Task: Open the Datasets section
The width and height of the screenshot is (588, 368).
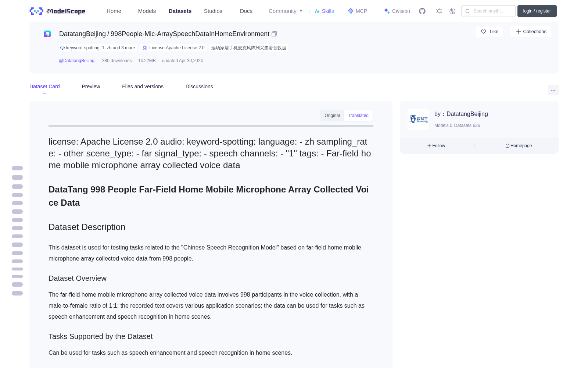Action: tap(180, 11)
